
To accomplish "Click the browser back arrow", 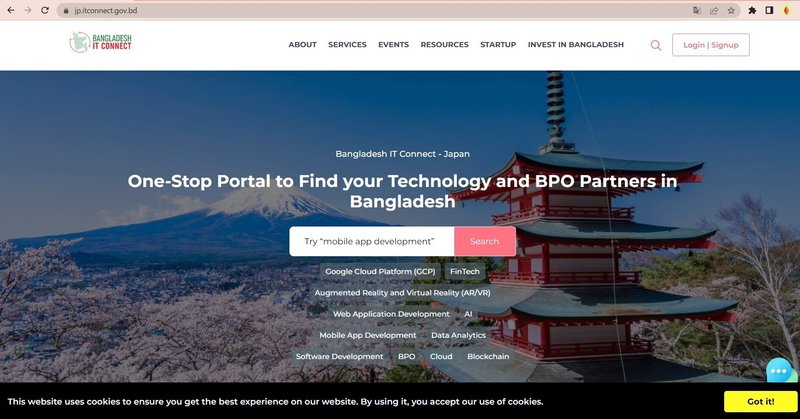I will tap(11, 10).
